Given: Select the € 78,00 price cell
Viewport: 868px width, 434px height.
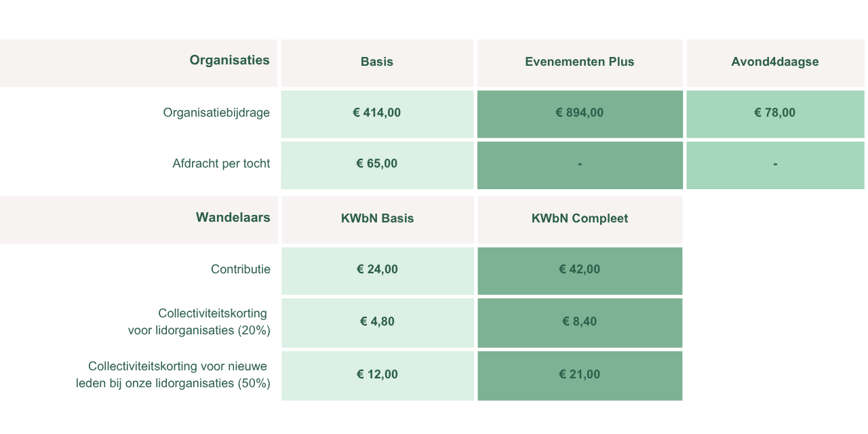Looking at the screenshot, I should [x=775, y=113].
